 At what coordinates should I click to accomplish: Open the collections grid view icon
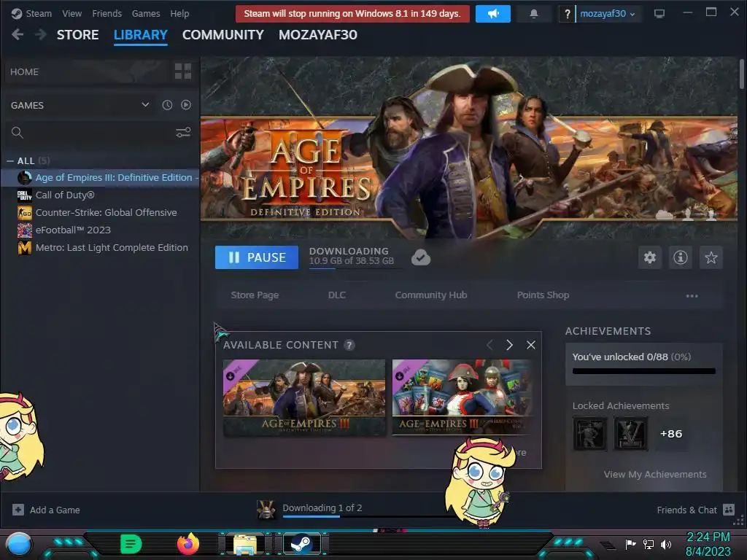183,71
